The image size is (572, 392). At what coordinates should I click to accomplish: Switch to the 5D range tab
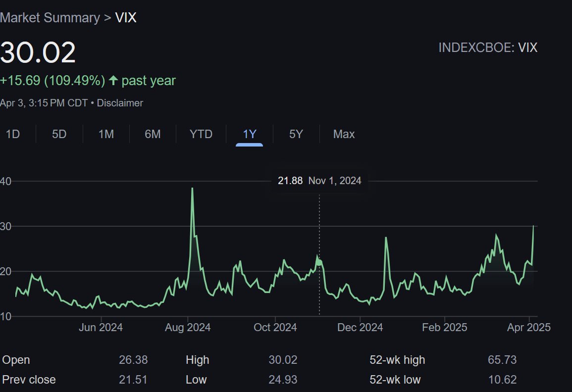coord(59,134)
